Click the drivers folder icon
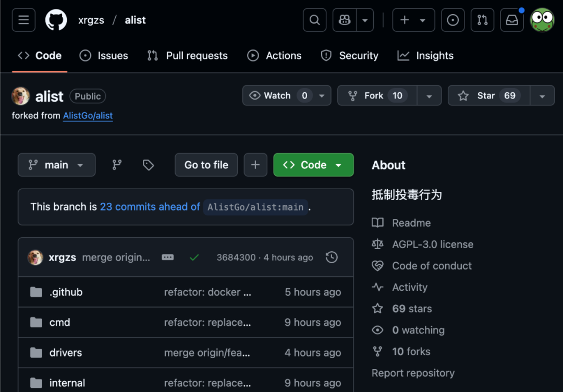The width and height of the screenshot is (563, 392). click(36, 352)
